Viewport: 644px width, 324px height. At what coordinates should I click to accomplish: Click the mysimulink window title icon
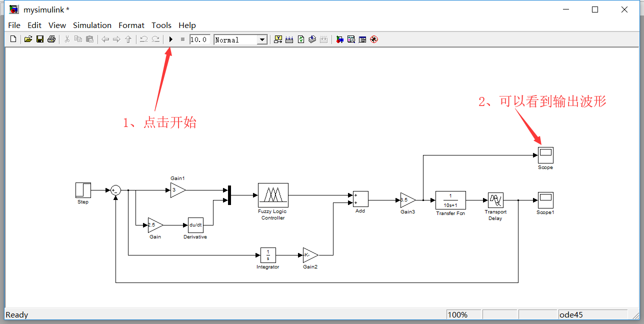pos(14,9)
